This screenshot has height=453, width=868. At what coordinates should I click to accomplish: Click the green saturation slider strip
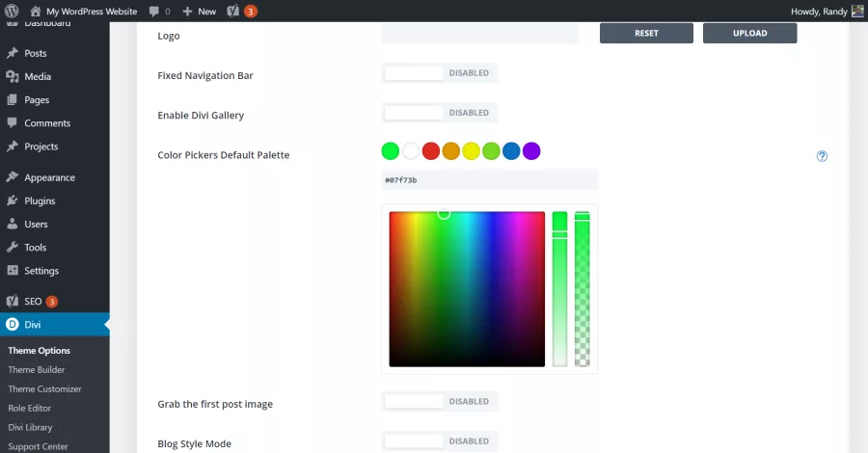559,289
